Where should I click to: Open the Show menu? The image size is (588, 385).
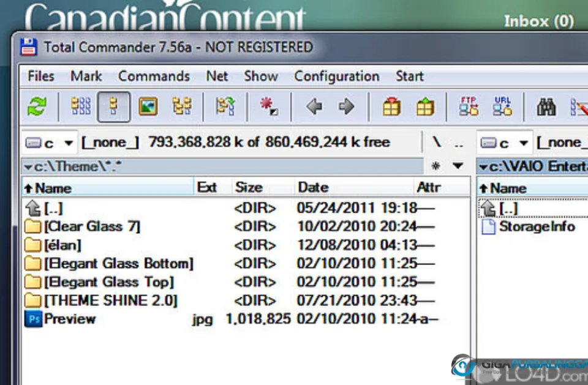(x=261, y=76)
